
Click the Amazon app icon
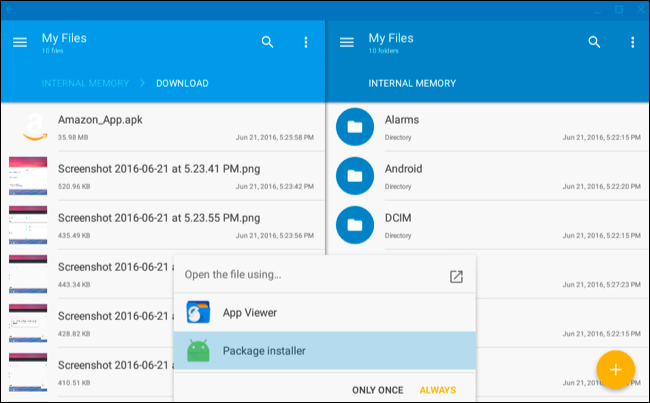(x=34, y=127)
